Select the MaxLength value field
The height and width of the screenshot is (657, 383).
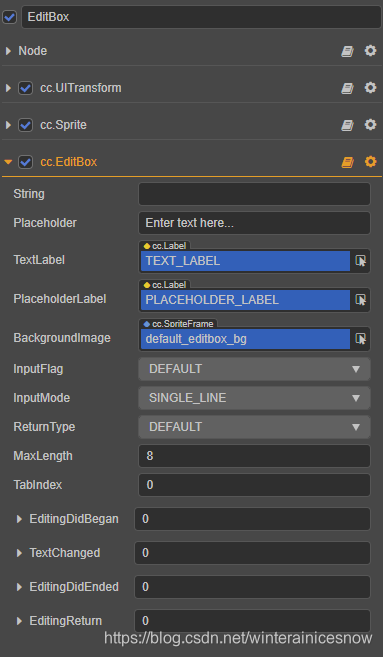pos(254,456)
